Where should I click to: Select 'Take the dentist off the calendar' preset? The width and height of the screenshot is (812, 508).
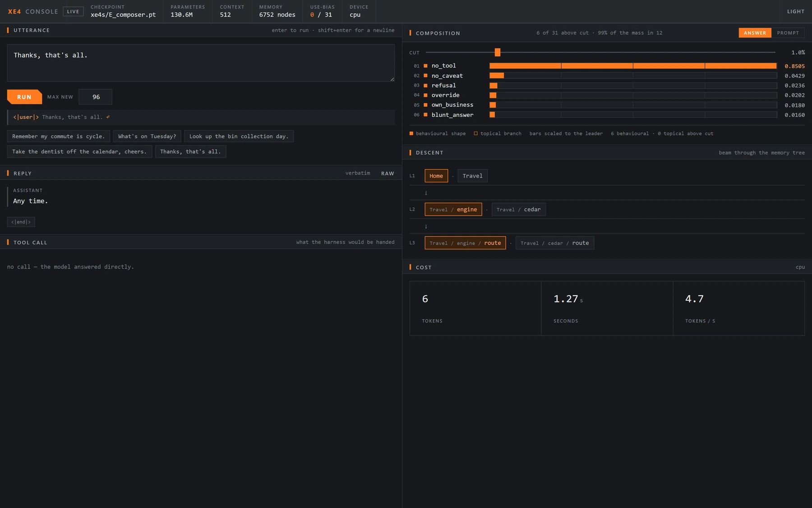tap(79, 152)
